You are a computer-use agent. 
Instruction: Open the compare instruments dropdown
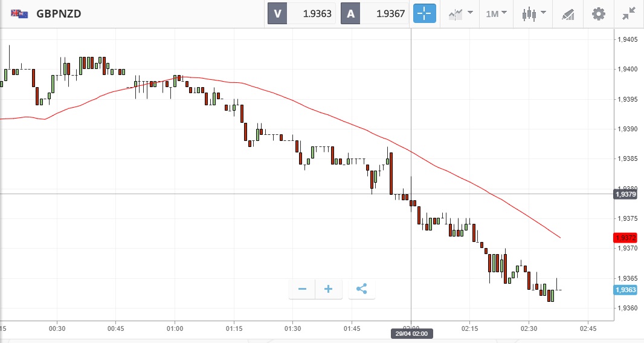click(x=460, y=13)
